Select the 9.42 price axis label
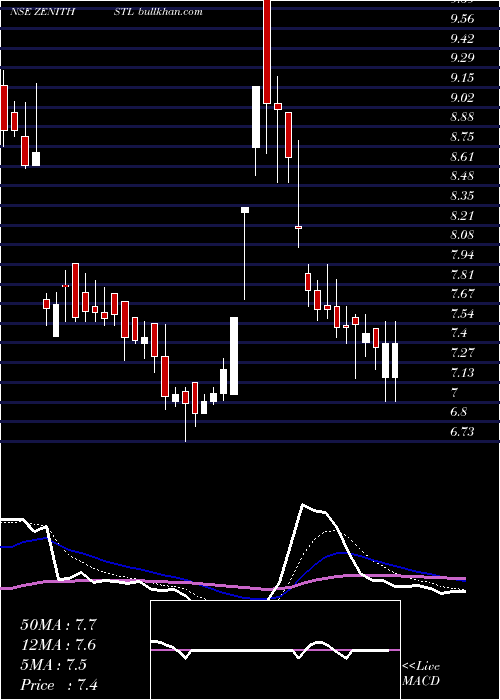This screenshot has height=700, width=500. coord(462,39)
